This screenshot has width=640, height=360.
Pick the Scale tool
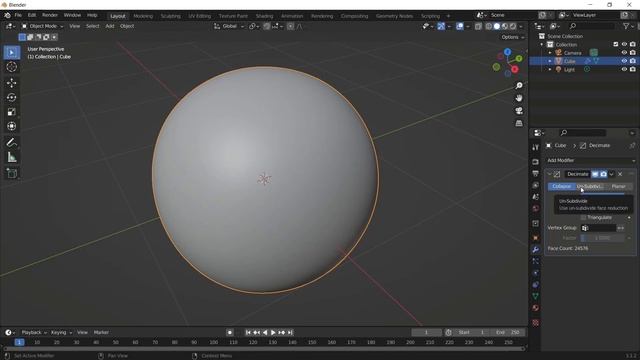12,112
